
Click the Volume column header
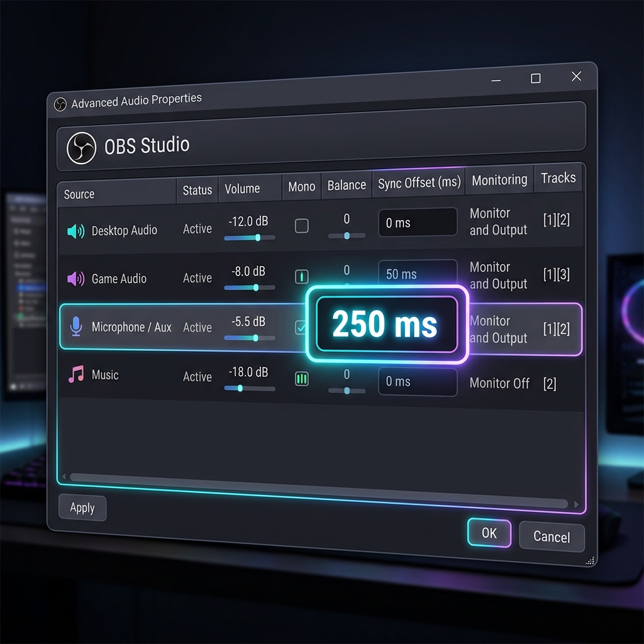pyautogui.click(x=250, y=188)
